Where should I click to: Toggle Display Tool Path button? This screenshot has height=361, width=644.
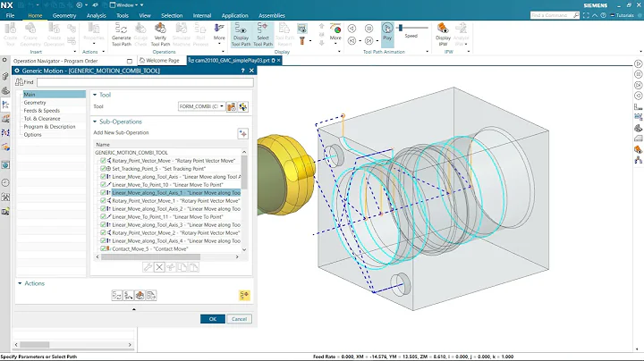[241, 35]
